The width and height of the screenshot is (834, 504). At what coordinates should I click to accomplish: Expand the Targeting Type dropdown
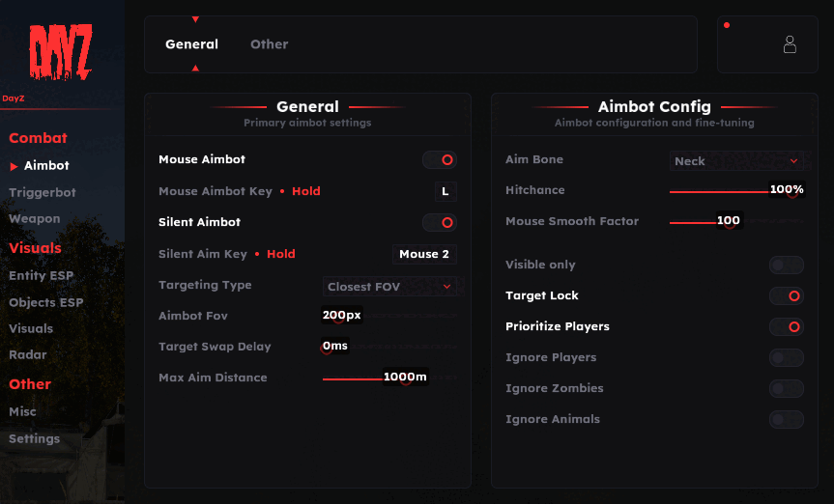click(x=389, y=287)
